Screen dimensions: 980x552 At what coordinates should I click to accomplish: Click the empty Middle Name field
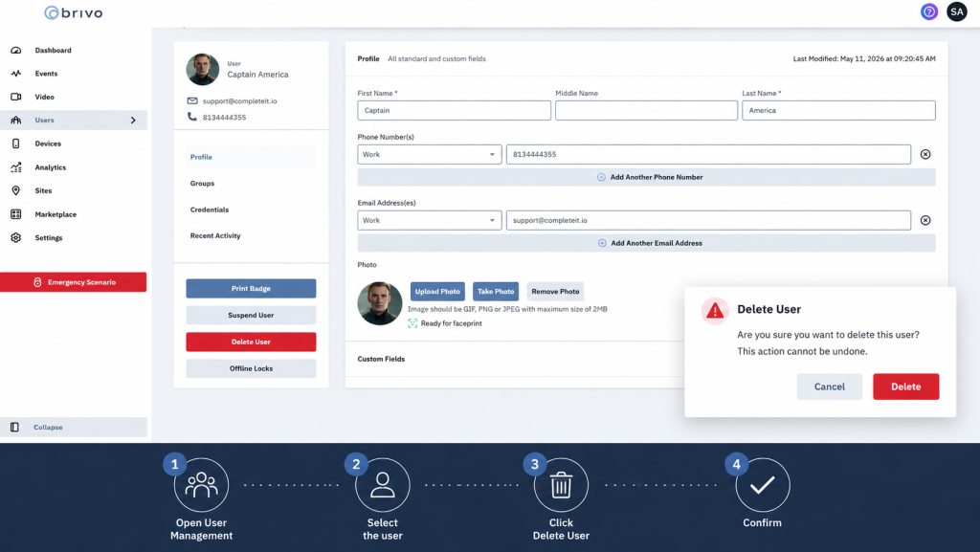coord(646,111)
